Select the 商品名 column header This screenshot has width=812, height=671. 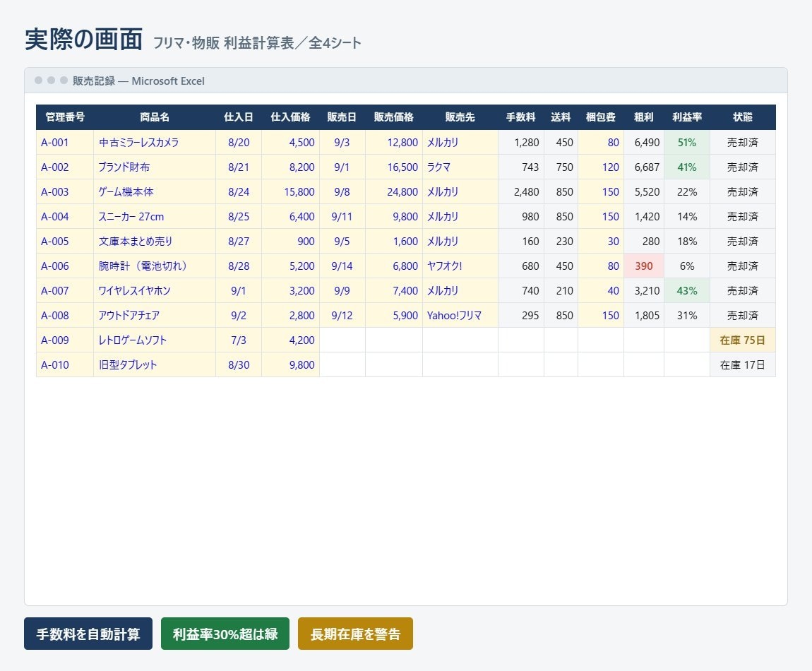pyautogui.click(x=155, y=117)
